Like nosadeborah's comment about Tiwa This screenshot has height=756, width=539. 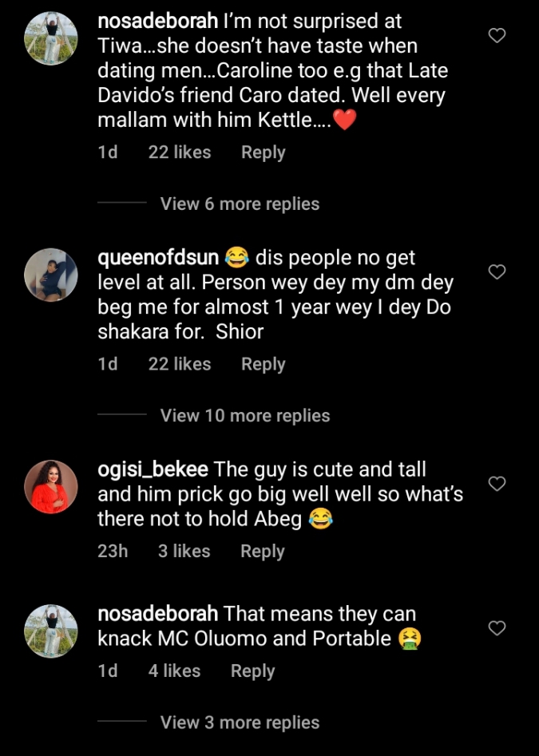click(x=497, y=36)
